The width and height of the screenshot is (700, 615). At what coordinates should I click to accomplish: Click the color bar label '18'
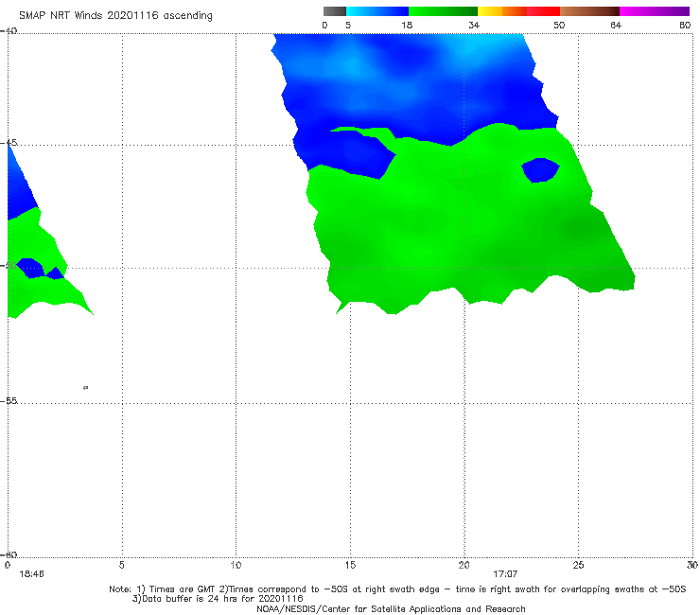[407, 26]
